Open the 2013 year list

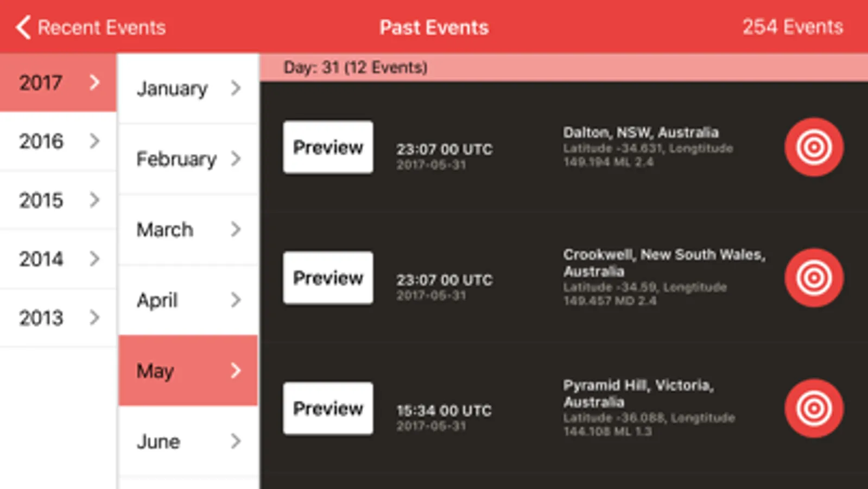pyautogui.click(x=58, y=317)
